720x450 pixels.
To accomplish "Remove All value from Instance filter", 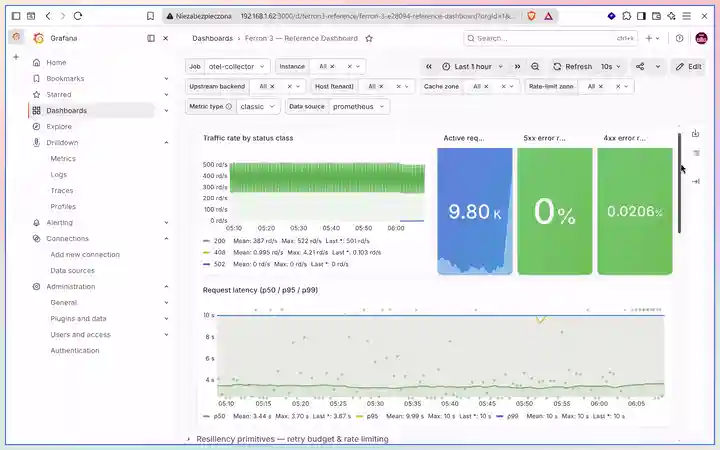I will [332, 67].
